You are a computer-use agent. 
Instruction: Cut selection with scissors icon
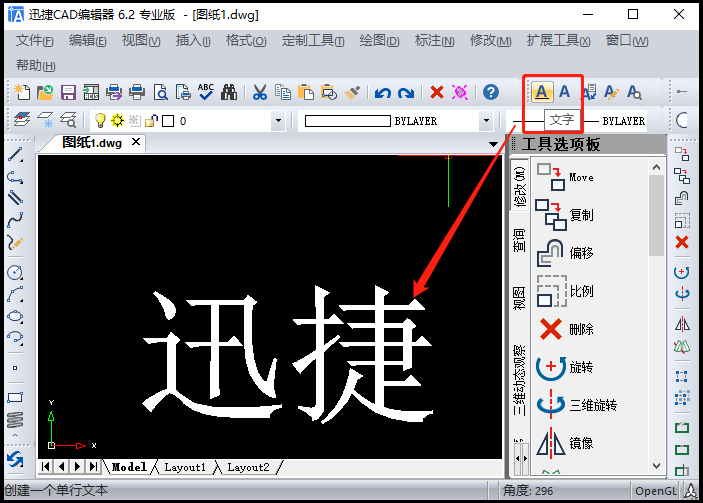[x=260, y=92]
